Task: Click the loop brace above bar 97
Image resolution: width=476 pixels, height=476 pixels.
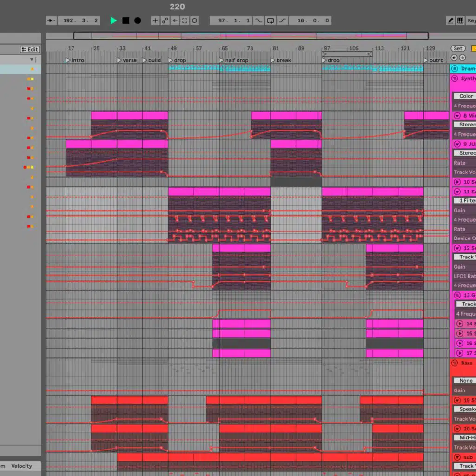Action: [x=347, y=54]
